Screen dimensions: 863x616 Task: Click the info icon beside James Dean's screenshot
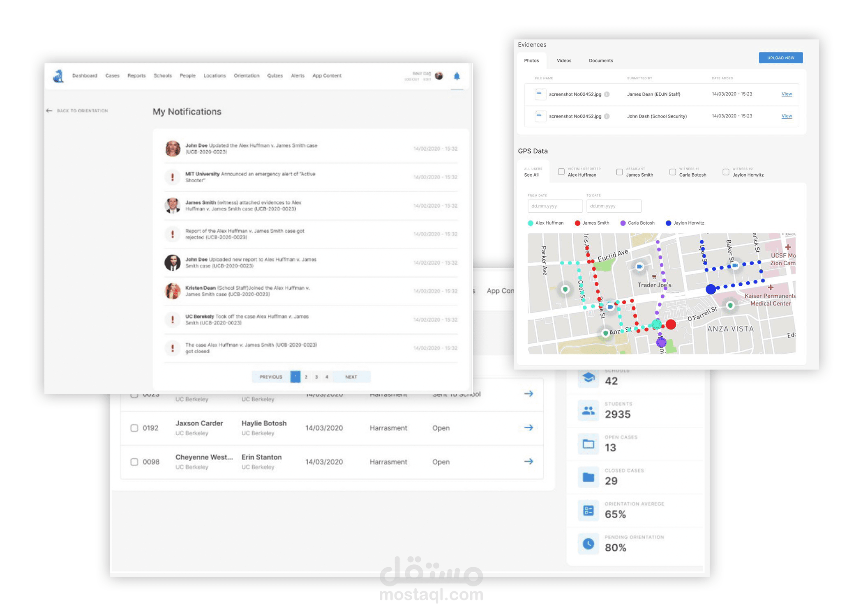tap(607, 94)
